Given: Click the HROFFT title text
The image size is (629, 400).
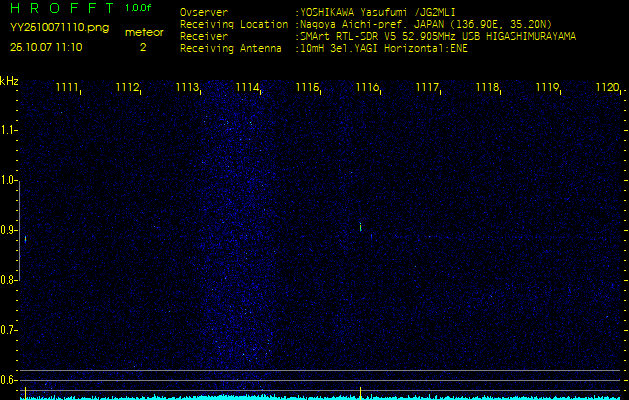Looking at the screenshot, I should click(x=62, y=8).
